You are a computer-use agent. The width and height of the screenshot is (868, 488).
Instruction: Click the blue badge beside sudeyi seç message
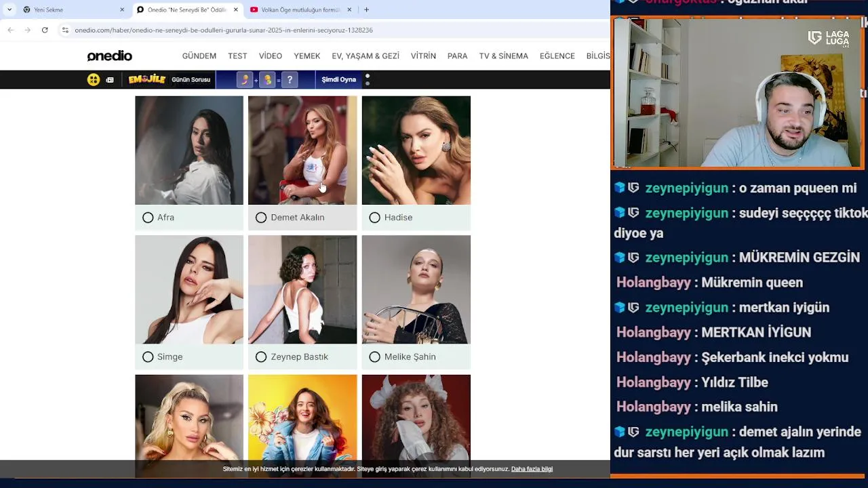click(619, 213)
